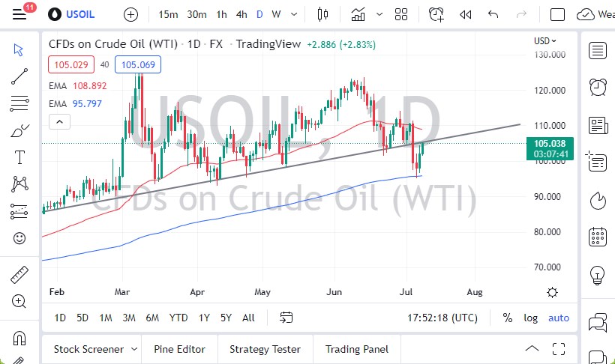The width and height of the screenshot is (615, 364).
Task: Switch to the Pine Editor tab
Action: click(180, 349)
